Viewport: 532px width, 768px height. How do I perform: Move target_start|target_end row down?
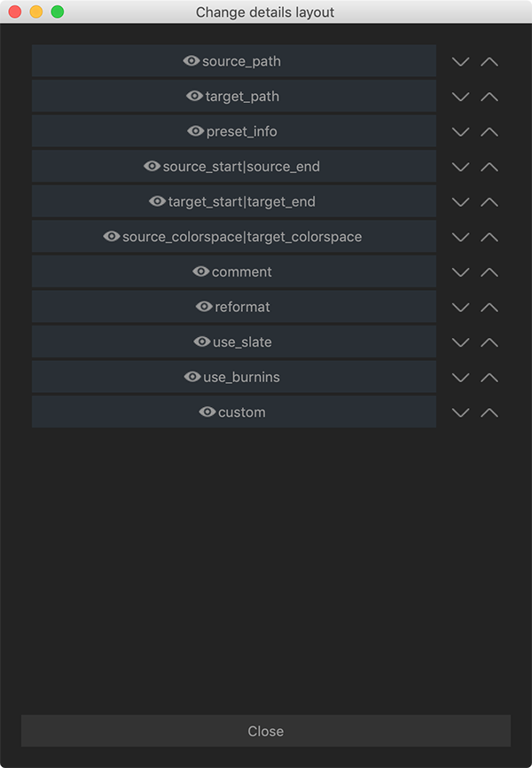click(460, 202)
